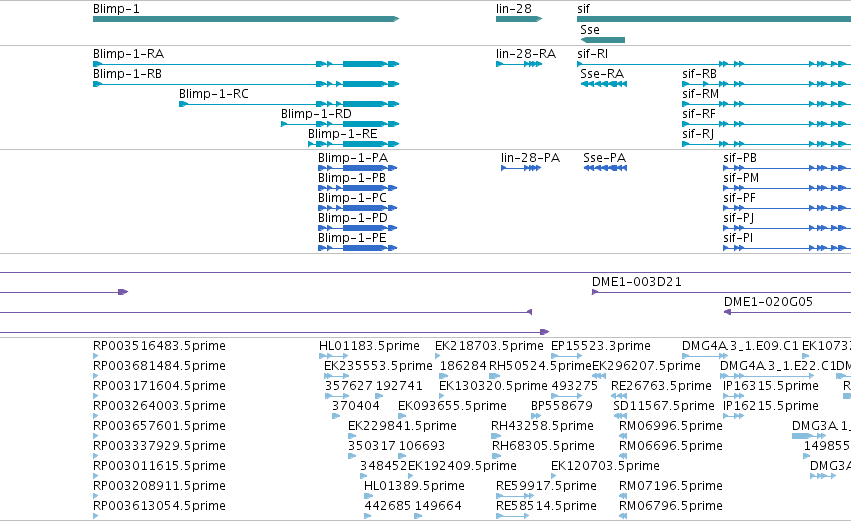Image resolution: width=851 pixels, height=521 pixels.
Task: Click EST RH68305.5prime
Action: coord(543,446)
